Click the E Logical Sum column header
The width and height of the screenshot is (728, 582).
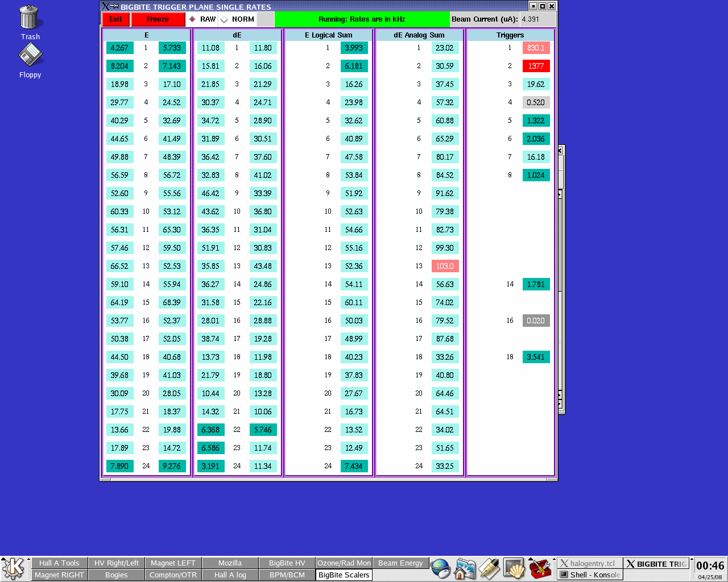click(x=329, y=35)
